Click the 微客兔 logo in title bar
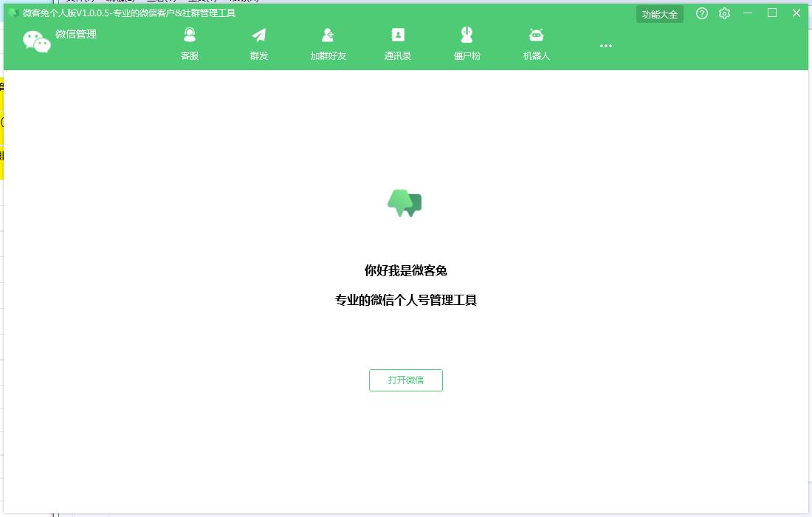Viewport: 812px width, 517px height. point(13,13)
